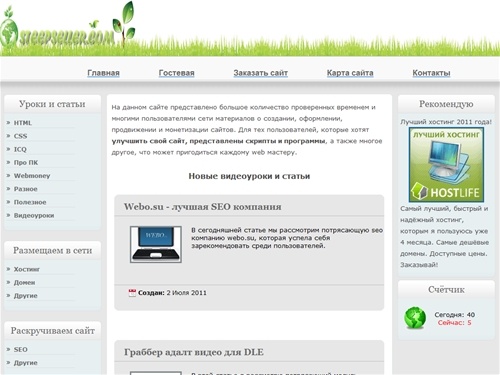Select the CSS category link

[20, 136]
